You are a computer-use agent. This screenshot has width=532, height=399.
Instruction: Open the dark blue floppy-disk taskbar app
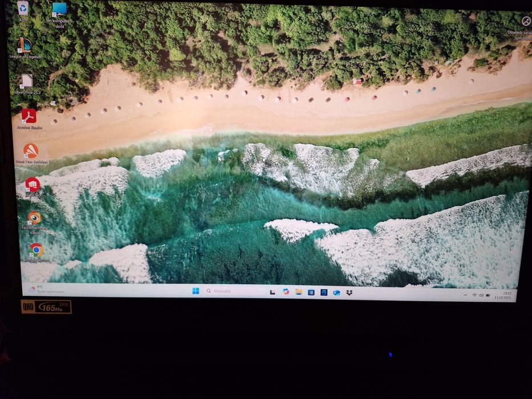(x=324, y=292)
